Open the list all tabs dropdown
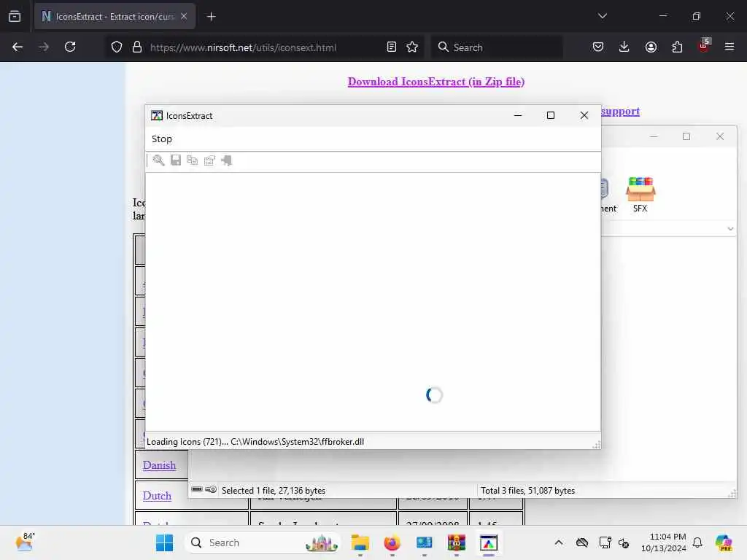Viewport: 747px width, 560px height. (602, 16)
